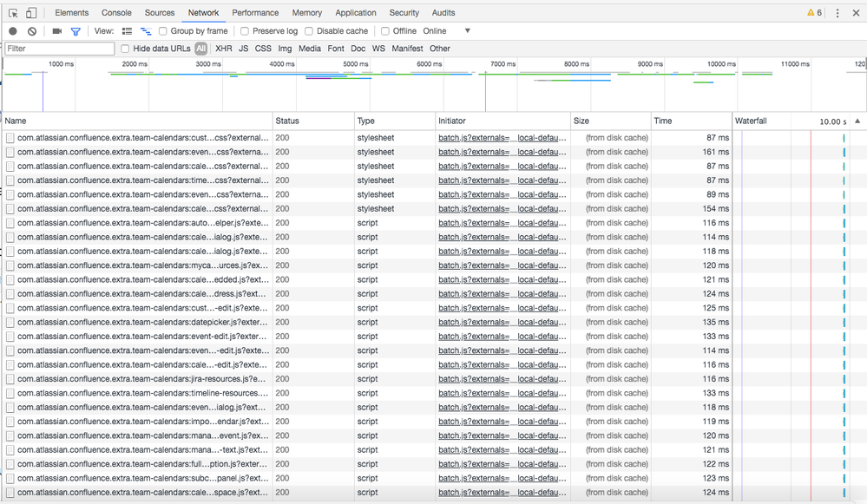
Task: Stop recording the network log
Action: (13, 31)
